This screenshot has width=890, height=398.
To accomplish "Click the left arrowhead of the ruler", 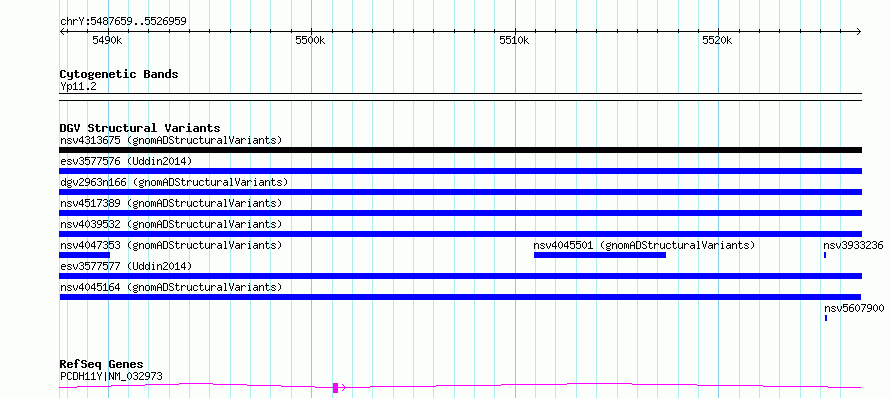I will coord(62,31).
